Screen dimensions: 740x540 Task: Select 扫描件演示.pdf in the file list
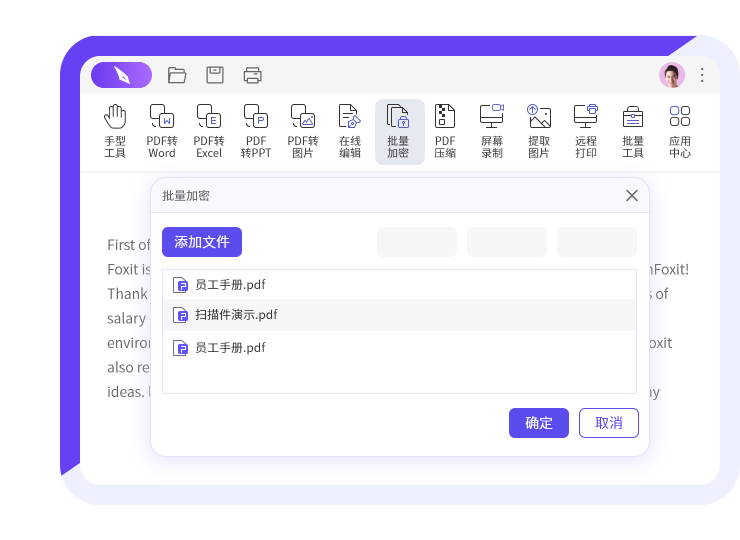(236, 315)
